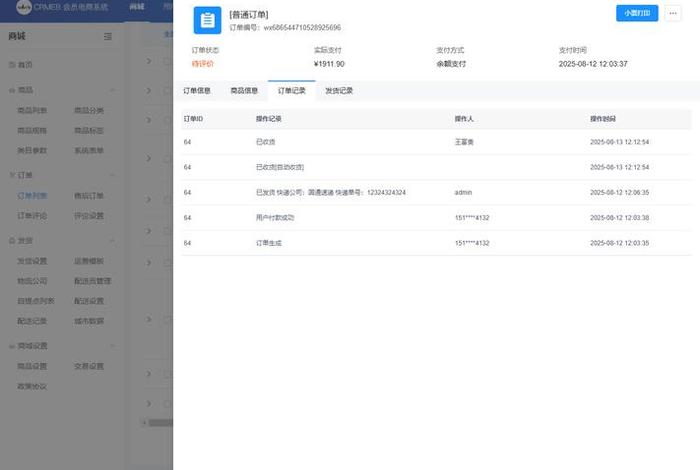Open 交易设置 in the sidebar
The image size is (700, 470).
pyautogui.click(x=89, y=366)
